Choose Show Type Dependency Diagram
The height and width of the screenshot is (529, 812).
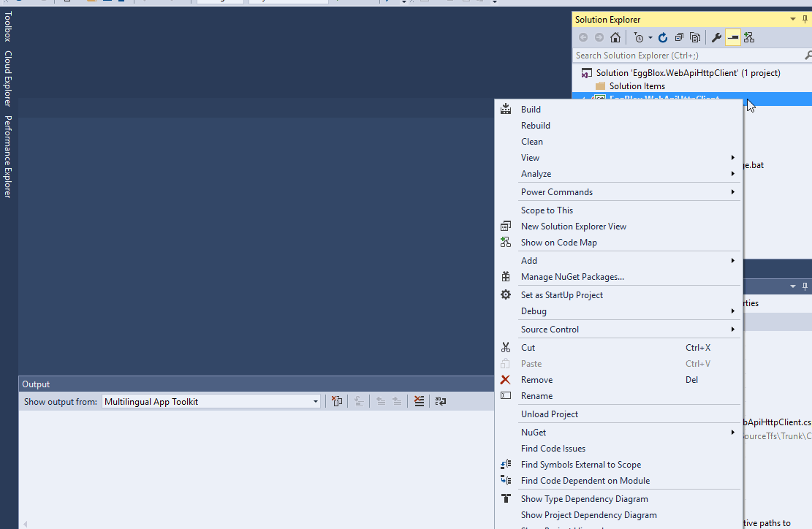tap(619, 498)
